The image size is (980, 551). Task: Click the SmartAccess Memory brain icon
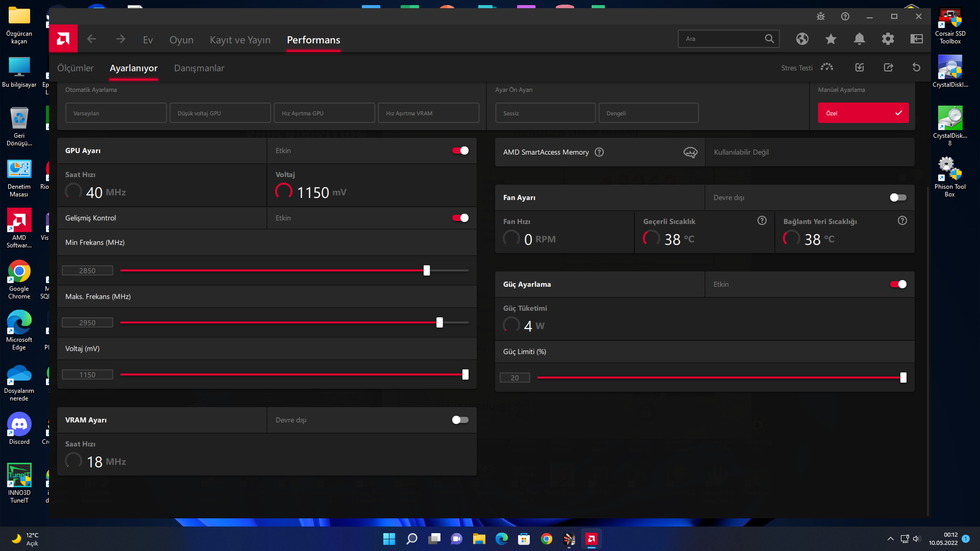(691, 152)
